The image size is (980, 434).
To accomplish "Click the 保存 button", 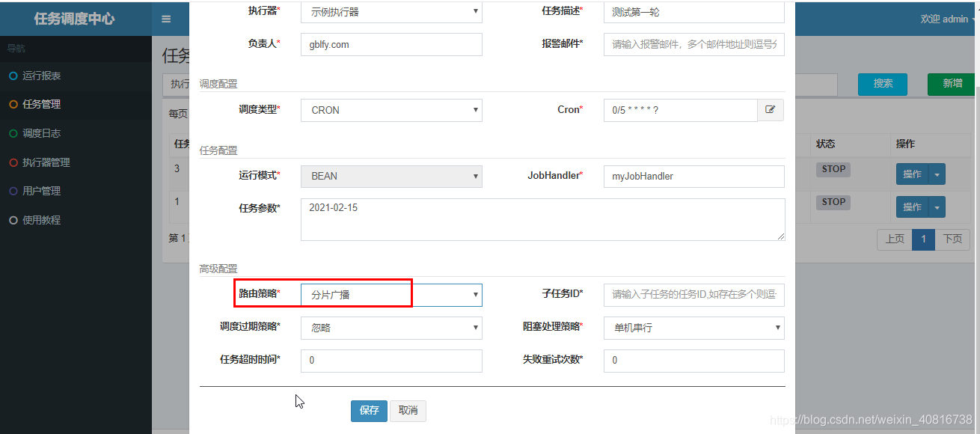I will (x=369, y=411).
